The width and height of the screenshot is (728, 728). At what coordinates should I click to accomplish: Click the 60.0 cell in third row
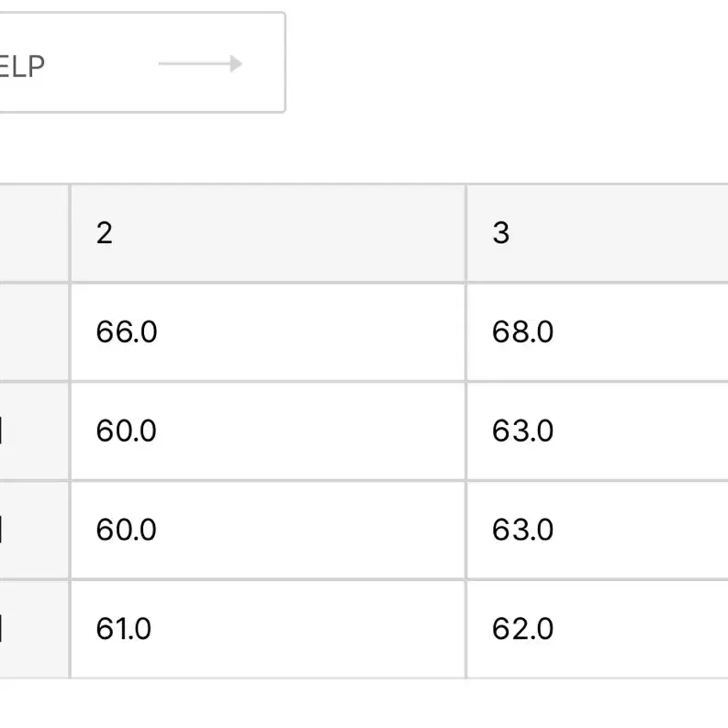point(268,531)
